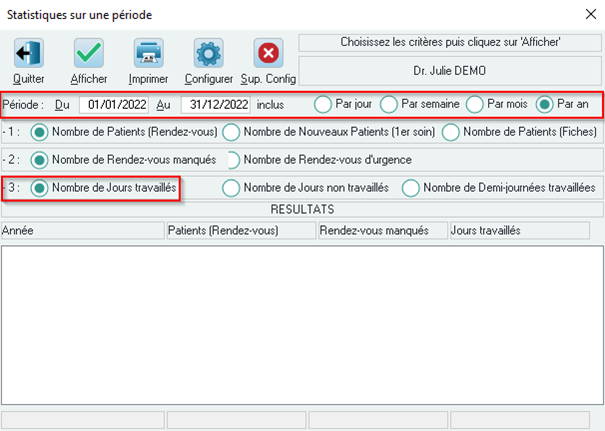Click the Année column header
605x431 pixels.
coord(83,231)
